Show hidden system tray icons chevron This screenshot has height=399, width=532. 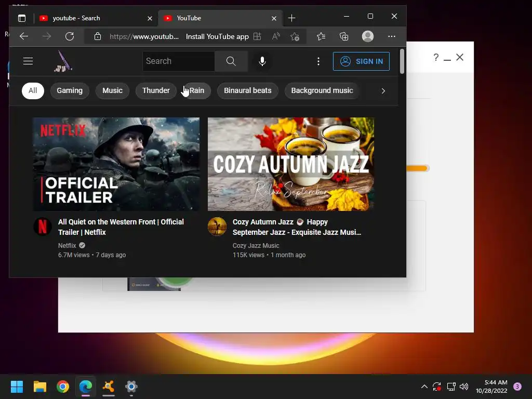424,387
